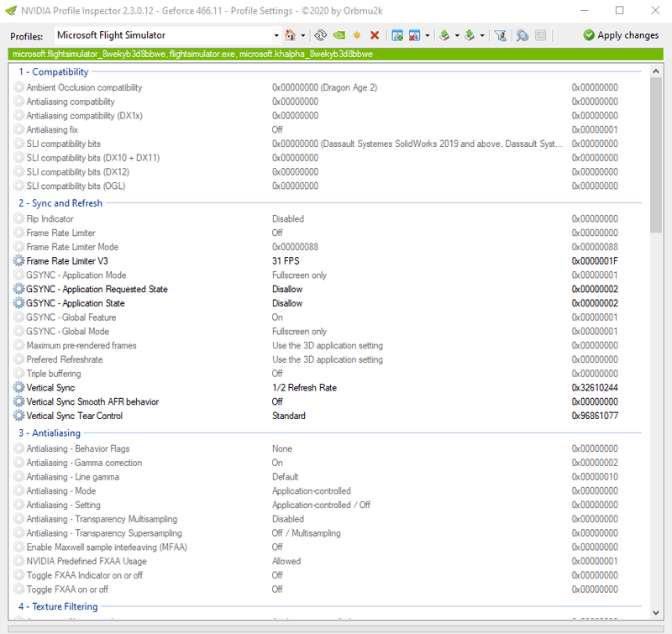This screenshot has height=634, width=672.
Task: Click the orange star create profile icon
Action: coord(356,35)
